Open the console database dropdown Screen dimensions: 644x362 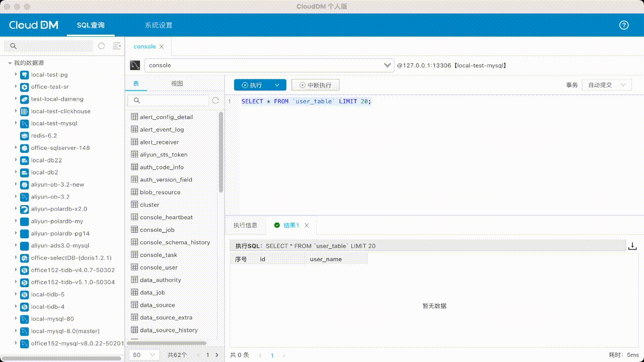point(387,65)
